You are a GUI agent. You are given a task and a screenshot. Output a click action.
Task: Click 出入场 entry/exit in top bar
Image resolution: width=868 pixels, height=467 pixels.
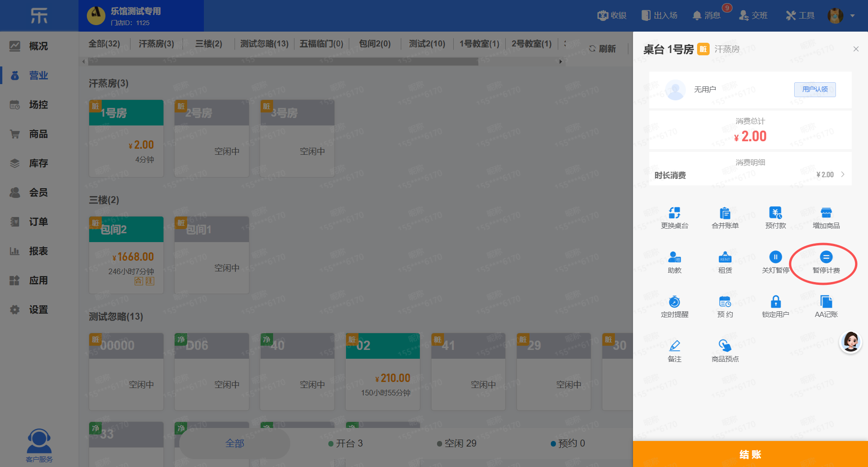click(659, 15)
